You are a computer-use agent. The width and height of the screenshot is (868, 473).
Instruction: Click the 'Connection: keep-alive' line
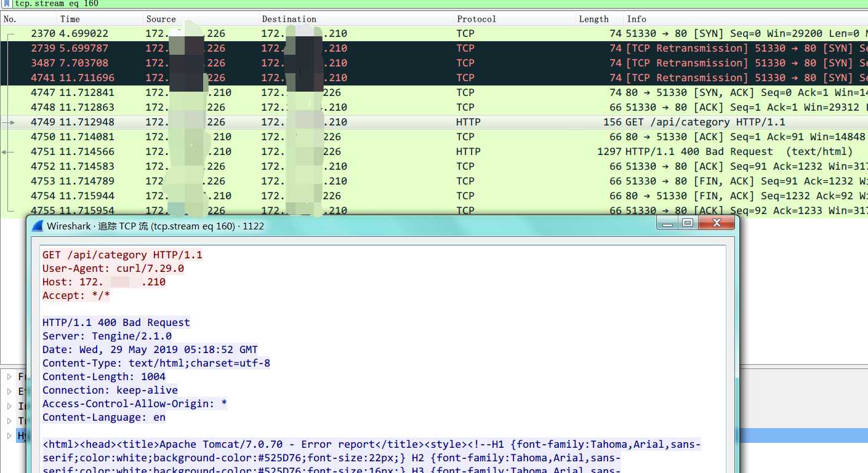click(x=110, y=390)
